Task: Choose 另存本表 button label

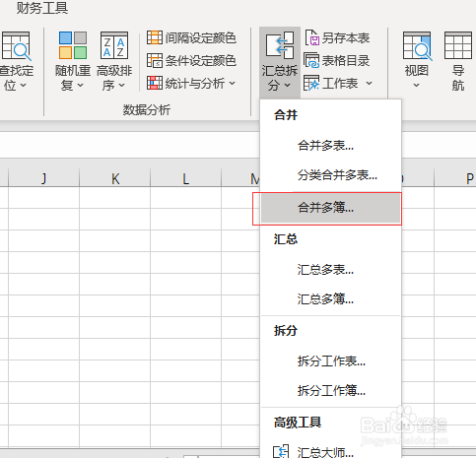Action: tap(346, 37)
